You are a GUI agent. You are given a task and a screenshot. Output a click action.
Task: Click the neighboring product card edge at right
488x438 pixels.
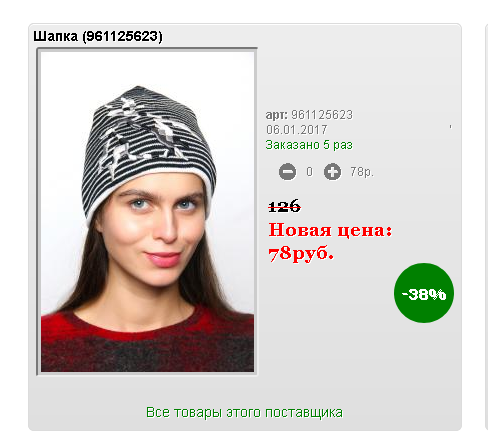(x=486, y=227)
